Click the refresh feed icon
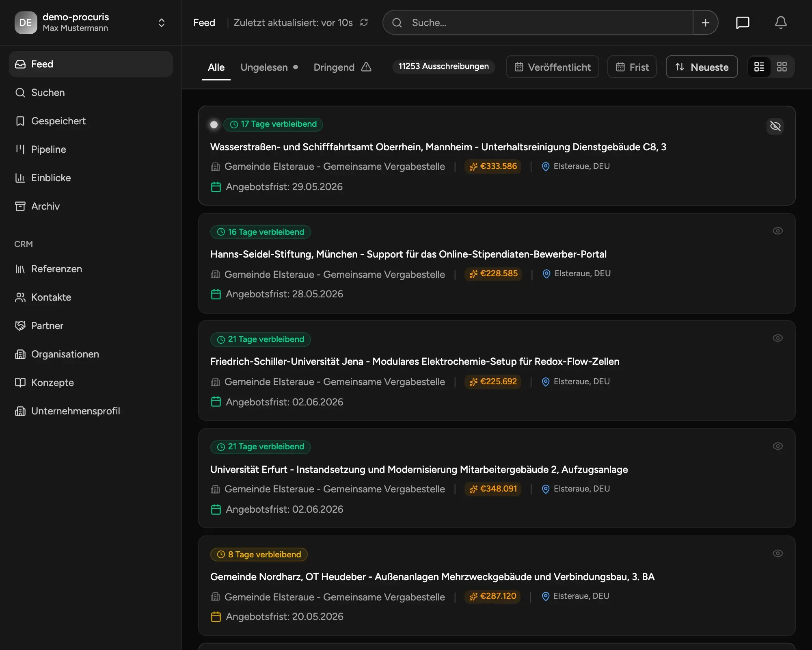The height and width of the screenshot is (650, 812). [364, 22]
